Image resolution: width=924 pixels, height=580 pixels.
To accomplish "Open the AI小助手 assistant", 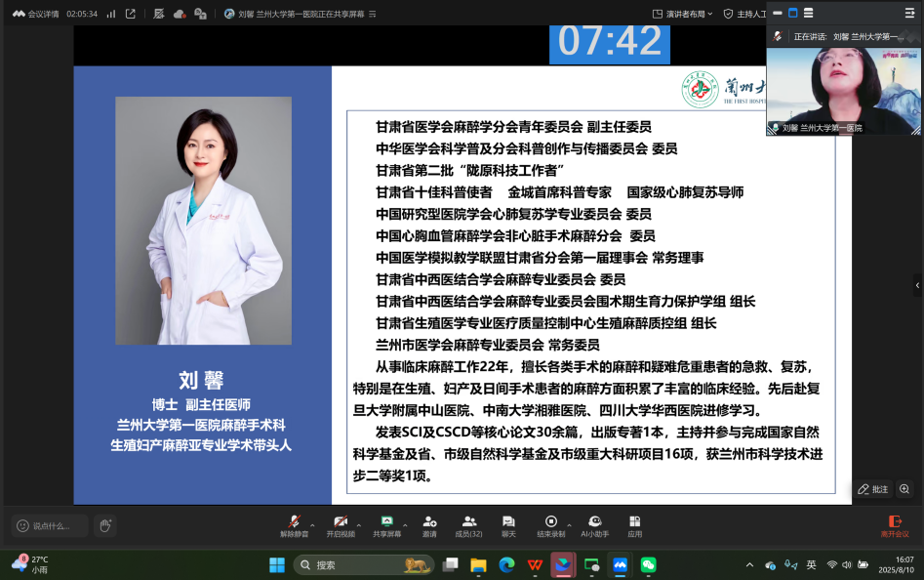I will 594,525.
